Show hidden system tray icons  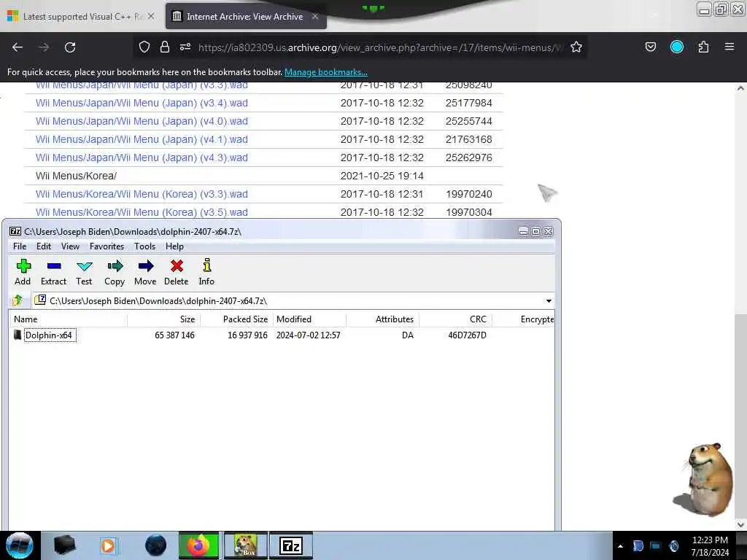click(620, 546)
